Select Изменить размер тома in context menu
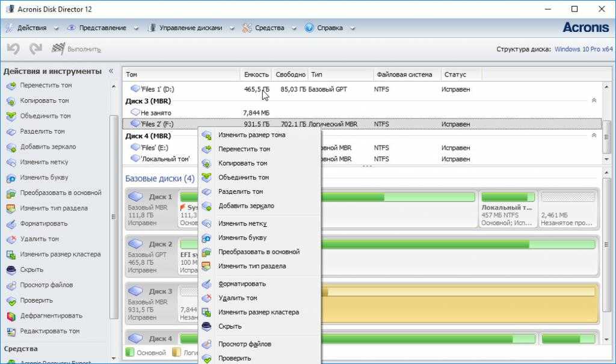The height and width of the screenshot is (364, 616). pyautogui.click(x=251, y=135)
